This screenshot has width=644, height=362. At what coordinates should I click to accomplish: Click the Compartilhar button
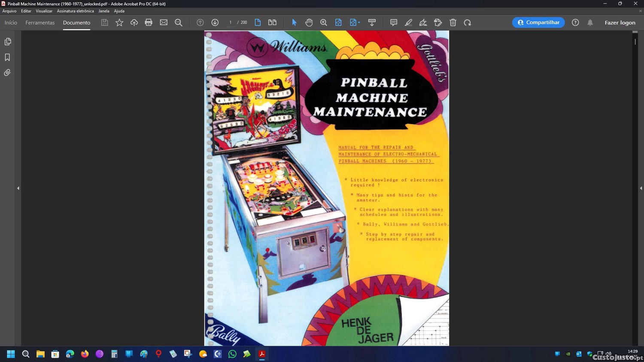(538, 23)
